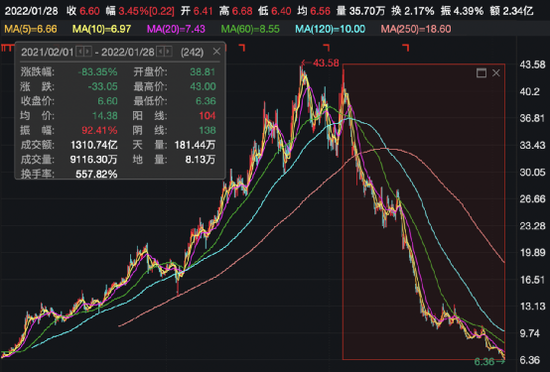This screenshot has height=372, width=550.
Task: Close the red selected range box
Action: point(496,73)
